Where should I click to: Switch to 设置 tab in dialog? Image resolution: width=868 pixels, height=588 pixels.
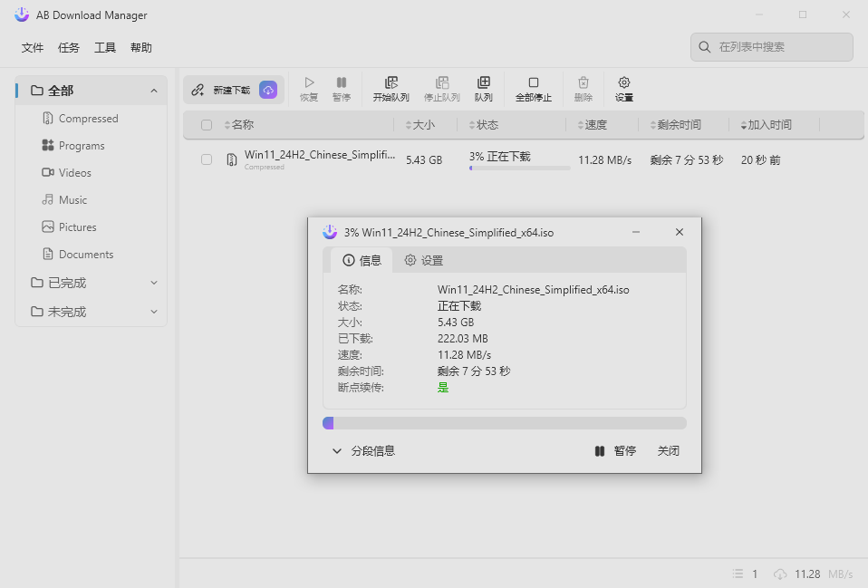pos(423,260)
